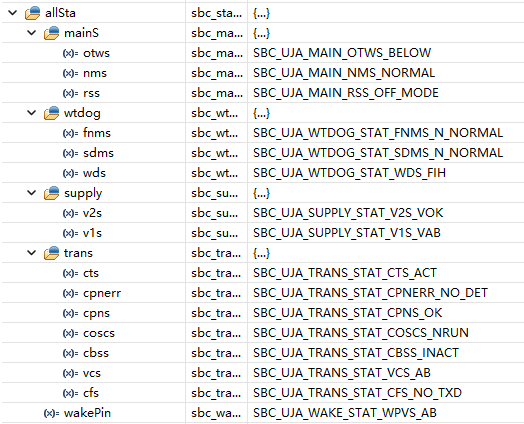
Task: Click the type cell of cfs row
Action: click(216, 393)
